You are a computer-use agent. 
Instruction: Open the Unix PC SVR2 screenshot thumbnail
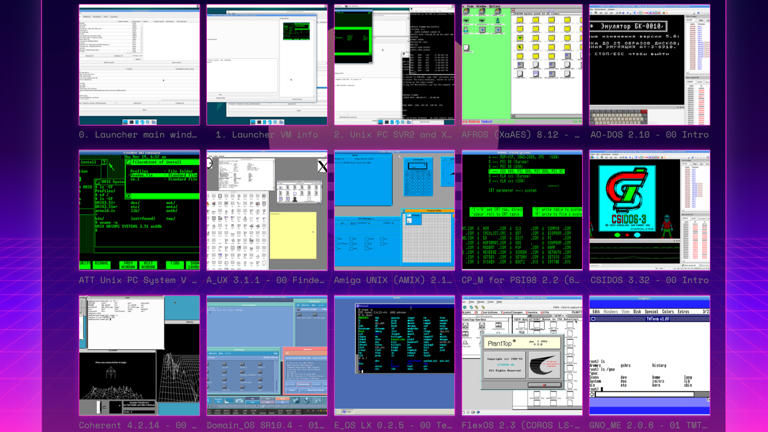click(394, 65)
